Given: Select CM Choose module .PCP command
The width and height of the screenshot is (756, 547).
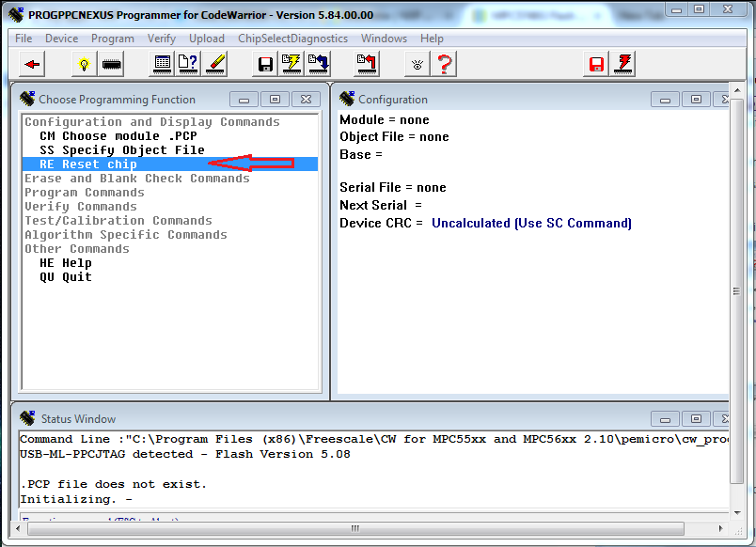Looking at the screenshot, I should point(118,136).
